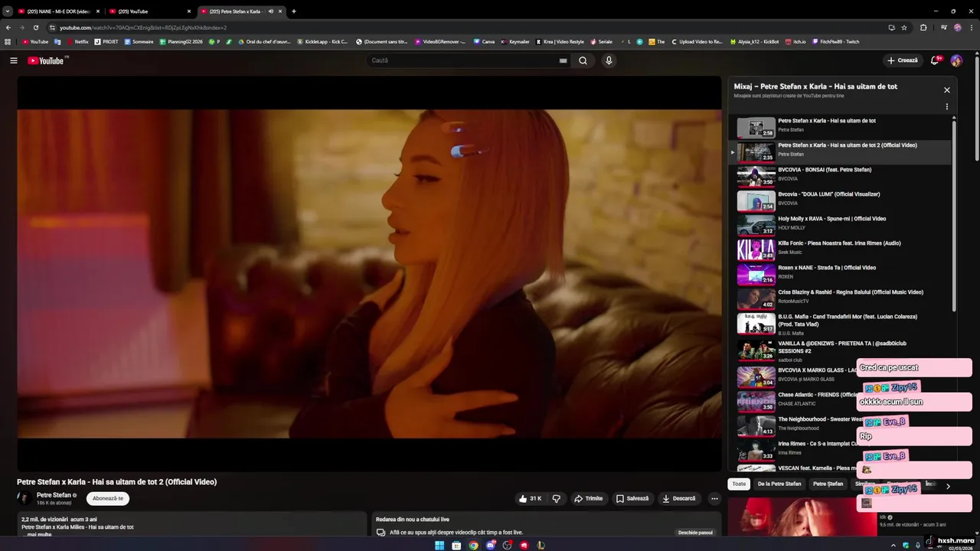Screen dimensions: 980x551
Task: Open Discord from the taskbar
Action: coord(490,545)
